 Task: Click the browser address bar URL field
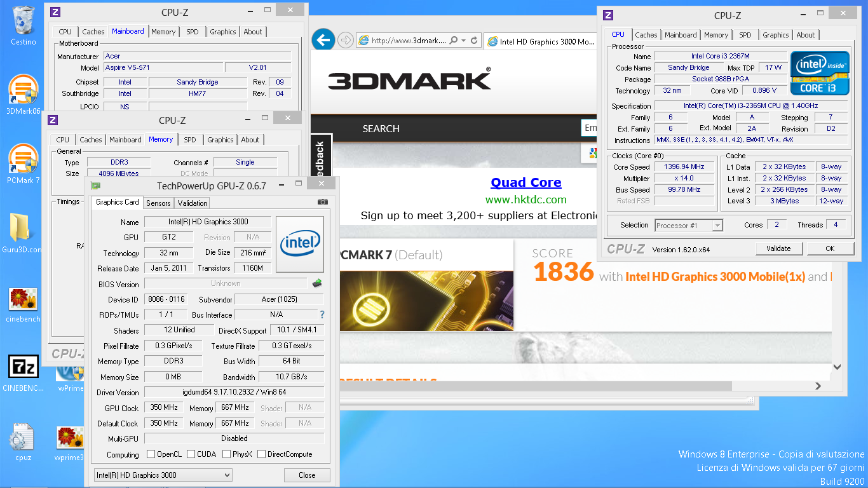[x=409, y=40]
